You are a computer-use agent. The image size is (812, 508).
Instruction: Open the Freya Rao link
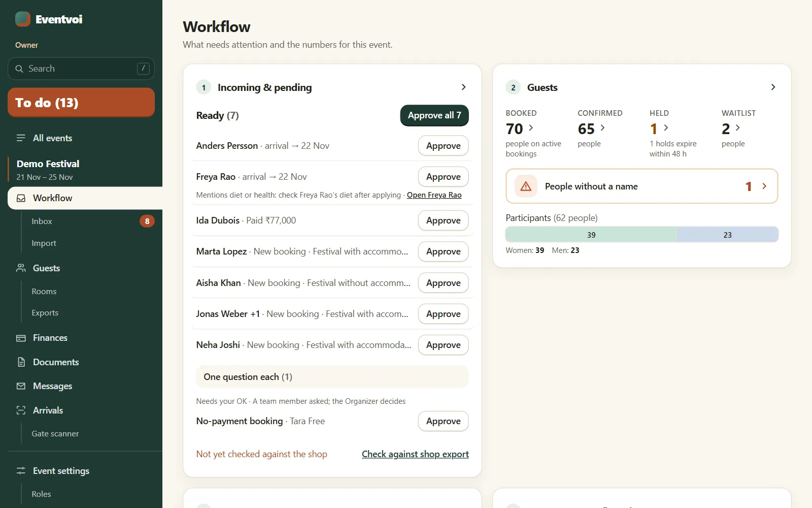tap(434, 195)
